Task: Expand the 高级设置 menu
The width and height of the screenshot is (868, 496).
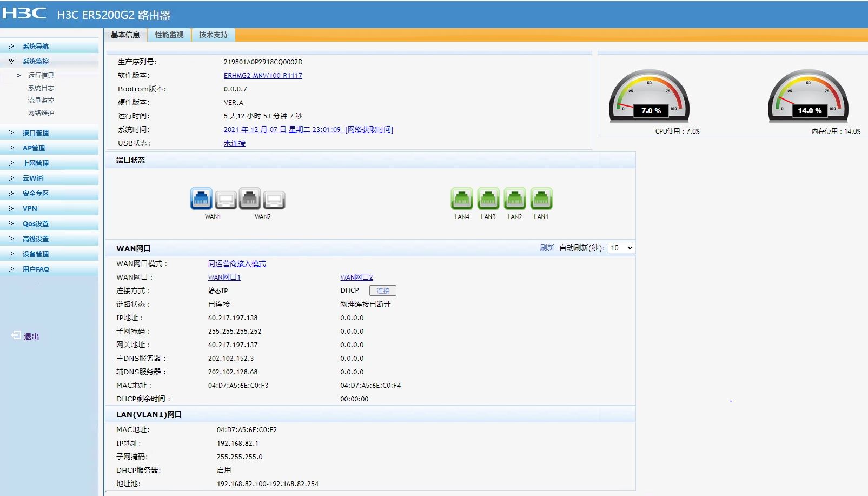Action: [x=49, y=239]
